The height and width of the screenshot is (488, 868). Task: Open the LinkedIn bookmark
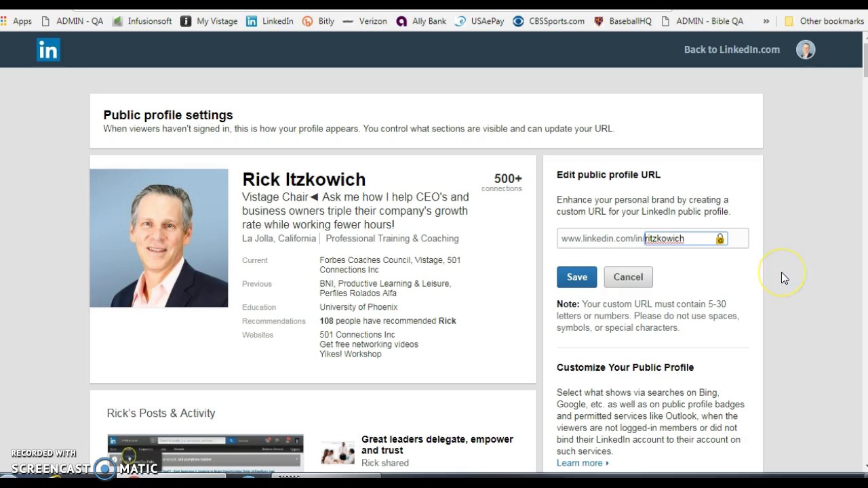[x=270, y=21]
